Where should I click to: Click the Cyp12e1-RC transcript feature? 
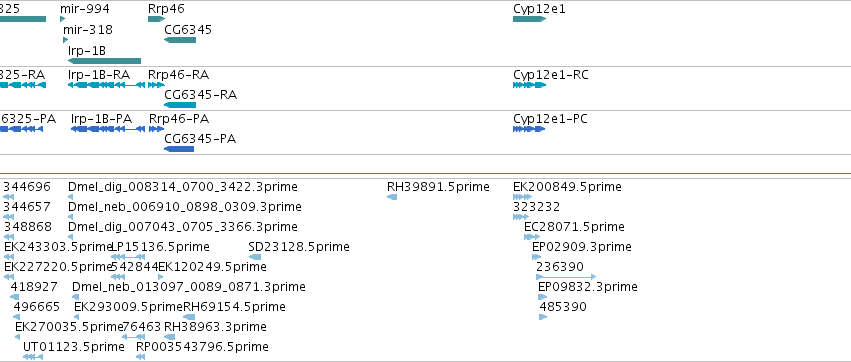pyautogui.click(x=529, y=85)
